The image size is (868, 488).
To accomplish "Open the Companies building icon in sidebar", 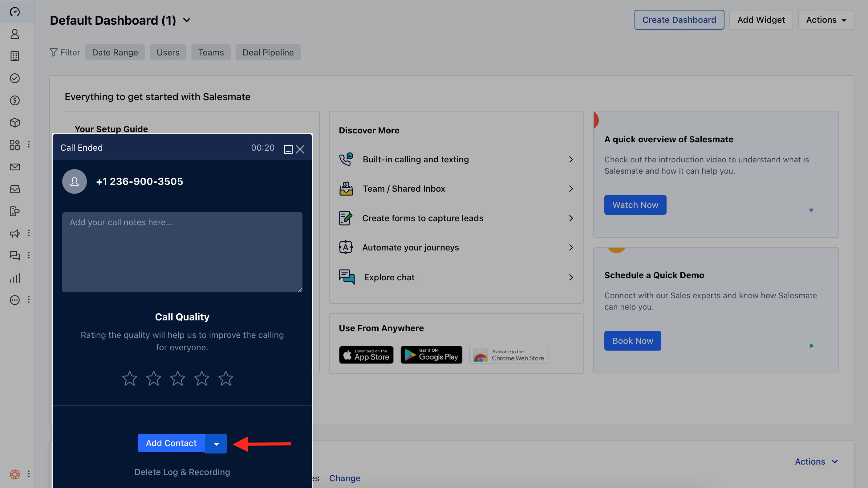I will point(14,56).
